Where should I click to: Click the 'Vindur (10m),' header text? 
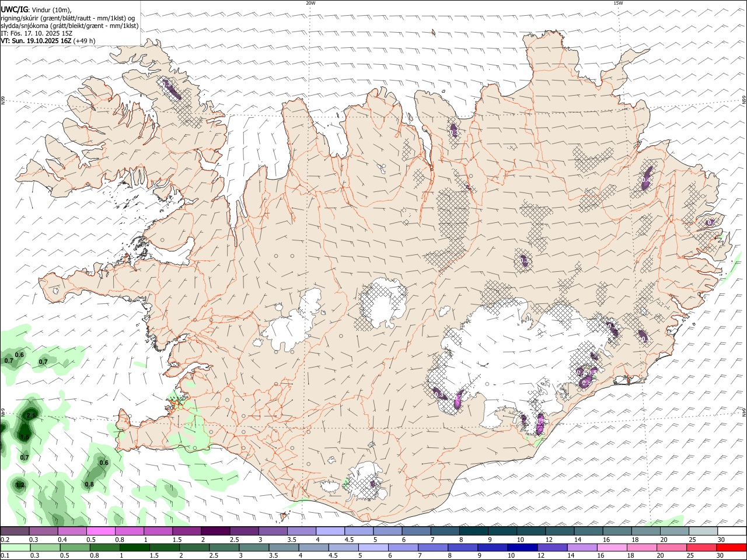pyautogui.click(x=51, y=10)
